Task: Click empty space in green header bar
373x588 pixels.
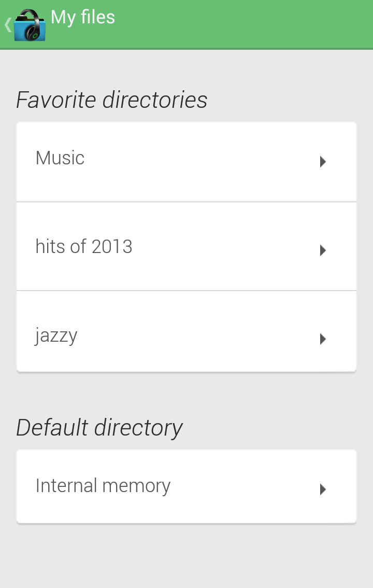Action: pos(249,24)
